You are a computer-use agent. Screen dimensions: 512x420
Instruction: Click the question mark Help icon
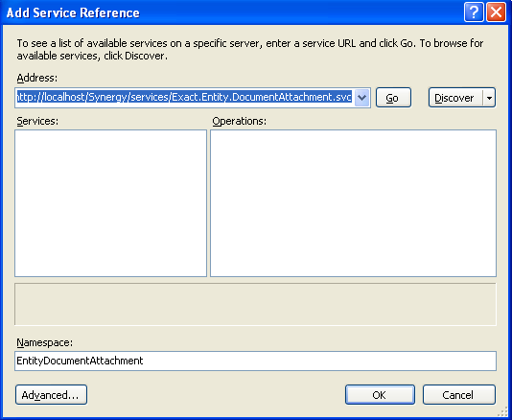(x=474, y=12)
